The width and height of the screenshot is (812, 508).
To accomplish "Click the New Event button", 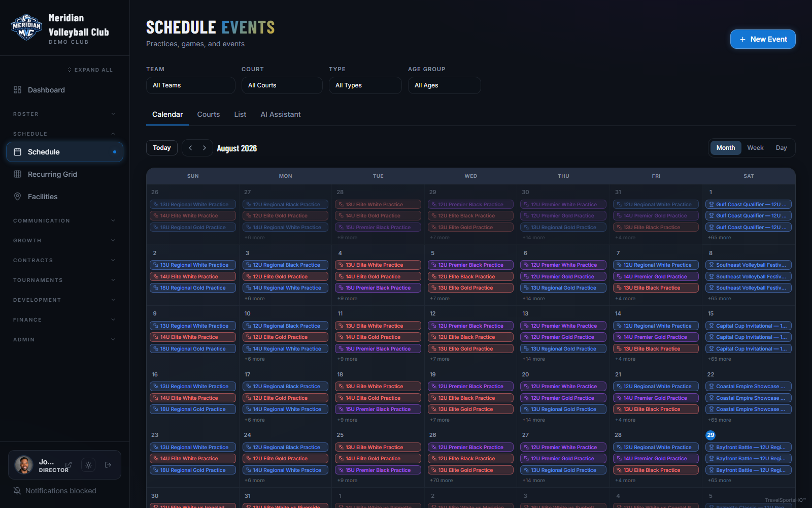I will (763, 39).
